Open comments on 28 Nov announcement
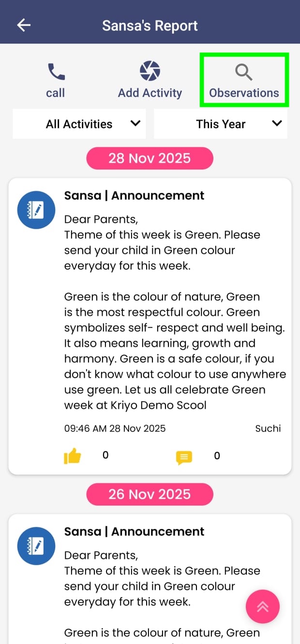This screenshot has width=300, height=644. coord(184,457)
